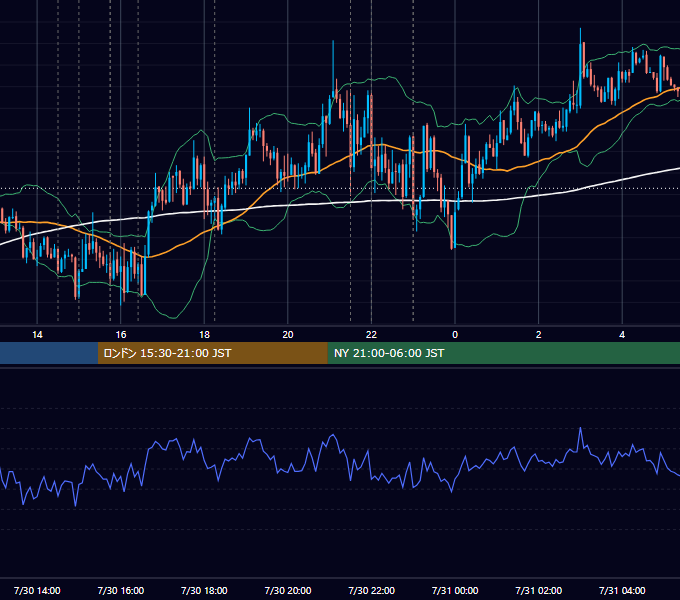Click hour label 2 on price chart axis

coord(539,335)
